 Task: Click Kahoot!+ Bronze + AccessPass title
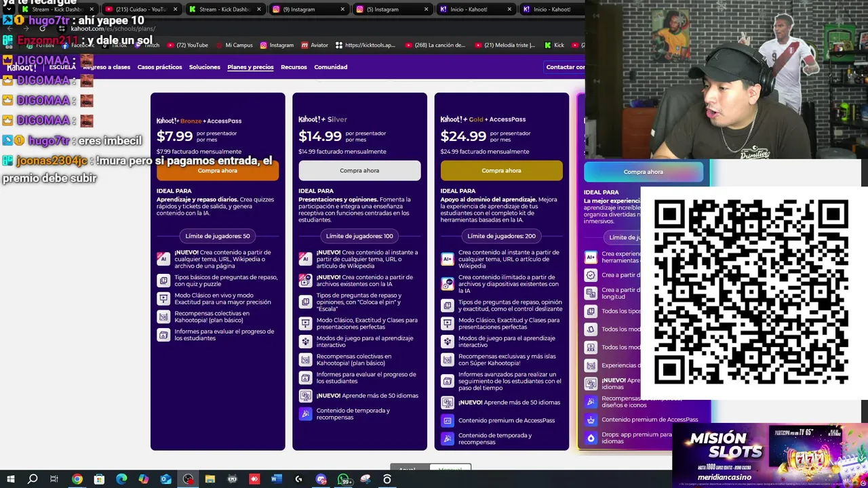coord(199,121)
